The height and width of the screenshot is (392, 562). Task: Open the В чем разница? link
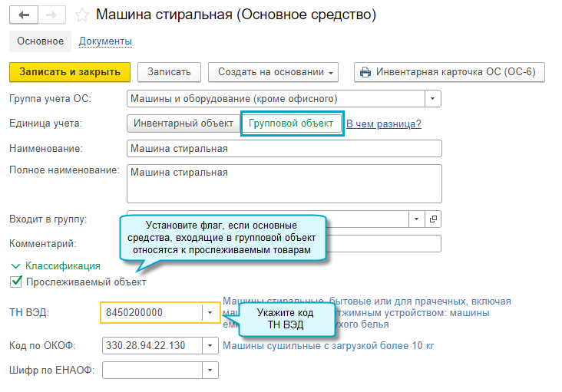(384, 124)
